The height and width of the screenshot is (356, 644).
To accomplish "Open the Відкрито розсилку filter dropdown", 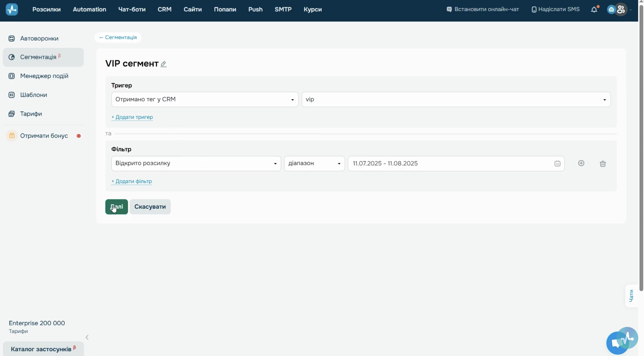I will point(196,163).
